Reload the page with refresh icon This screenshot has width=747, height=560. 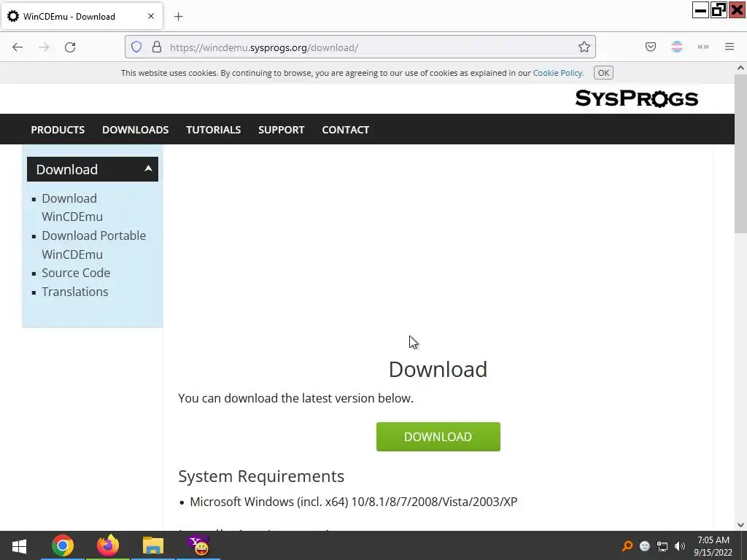[70, 47]
